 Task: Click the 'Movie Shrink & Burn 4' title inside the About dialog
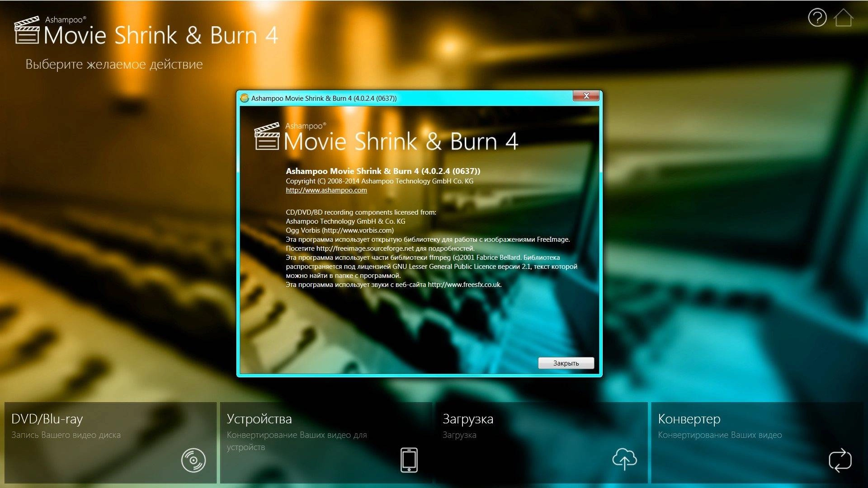pyautogui.click(x=401, y=141)
